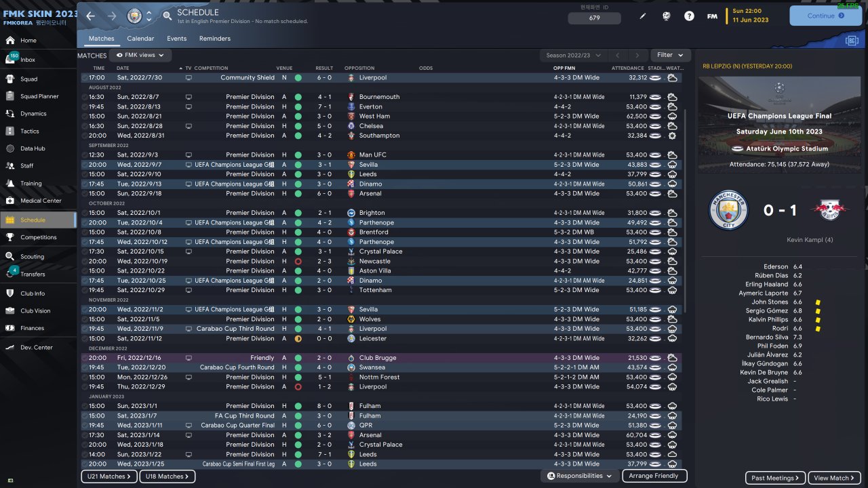The width and height of the screenshot is (868, 488).
Task: Open the help question mark icon
Action: (x=689, y=16)
